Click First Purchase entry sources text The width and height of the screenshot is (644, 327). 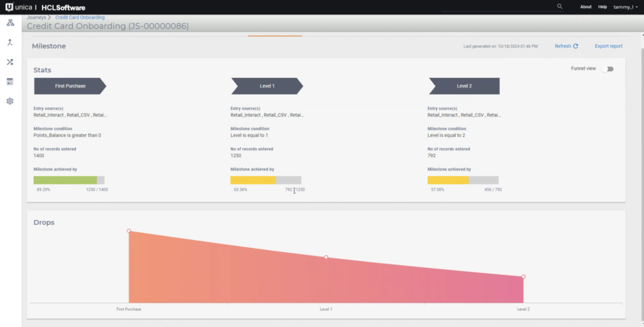[70, 115]
